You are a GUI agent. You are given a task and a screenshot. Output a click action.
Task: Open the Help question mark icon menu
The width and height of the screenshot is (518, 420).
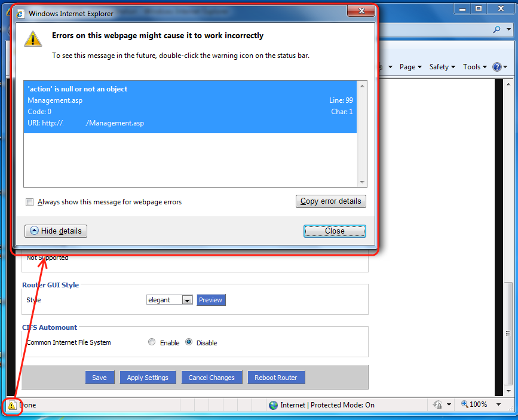497,67
